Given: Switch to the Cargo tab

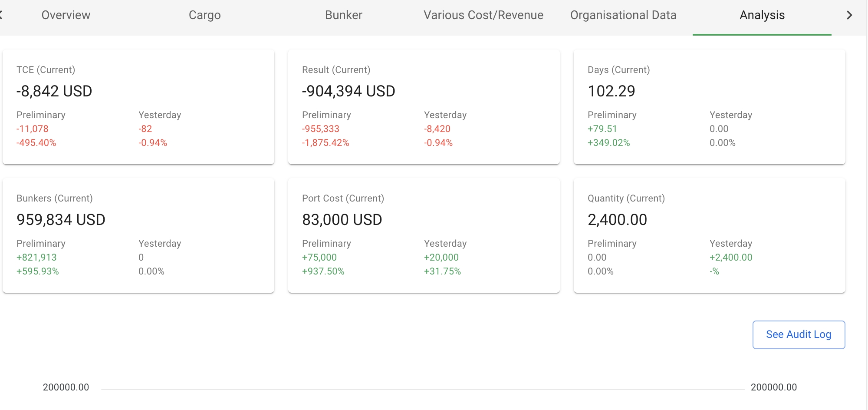Looking at the screenshot, I should pos(204,15).
